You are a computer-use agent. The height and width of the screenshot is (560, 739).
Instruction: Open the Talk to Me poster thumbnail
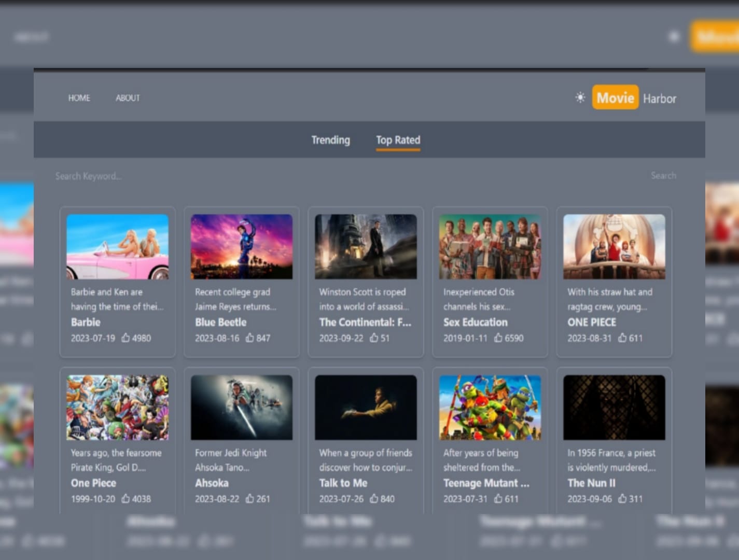point(366,408)
